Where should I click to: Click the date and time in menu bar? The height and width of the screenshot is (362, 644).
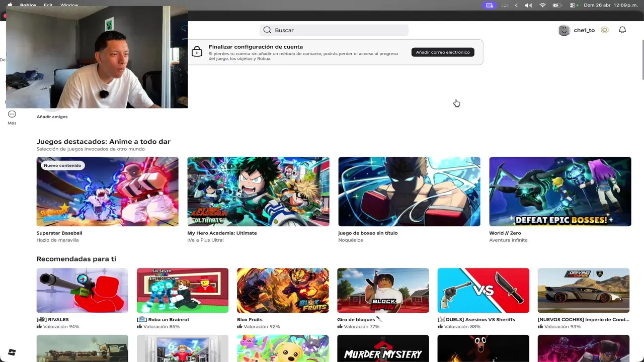coord(611,5)
